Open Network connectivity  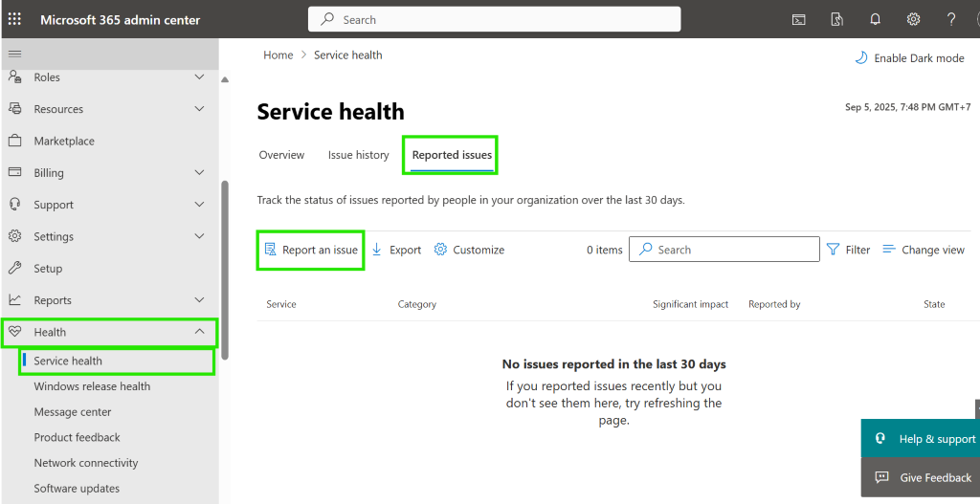click(x=85, y=463)
